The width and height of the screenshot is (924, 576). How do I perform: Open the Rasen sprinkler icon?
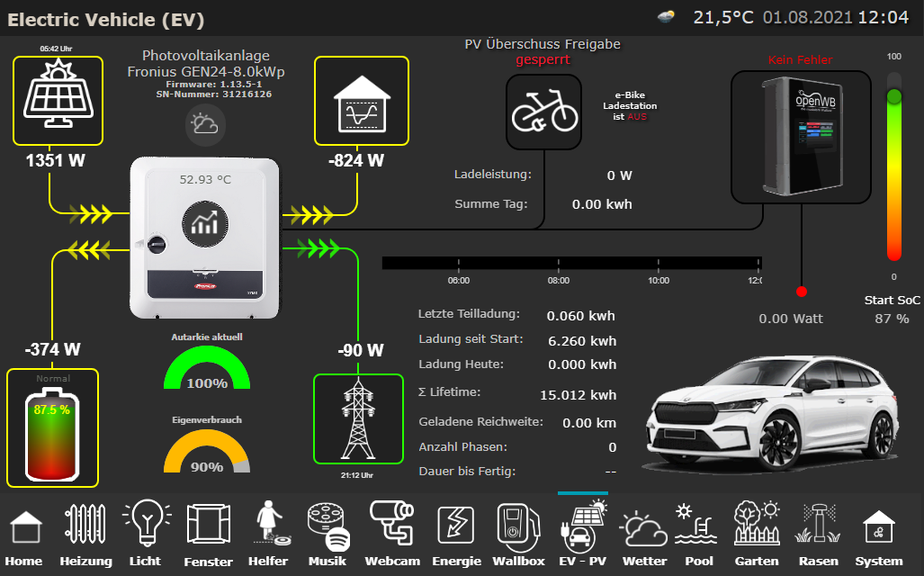pos(818,522)
